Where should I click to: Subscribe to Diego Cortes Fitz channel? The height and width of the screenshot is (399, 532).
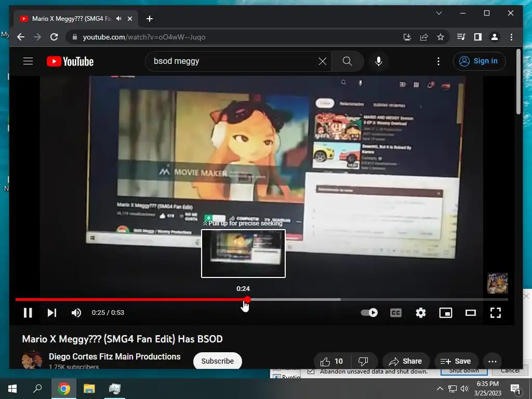click(x=218, y=361)
